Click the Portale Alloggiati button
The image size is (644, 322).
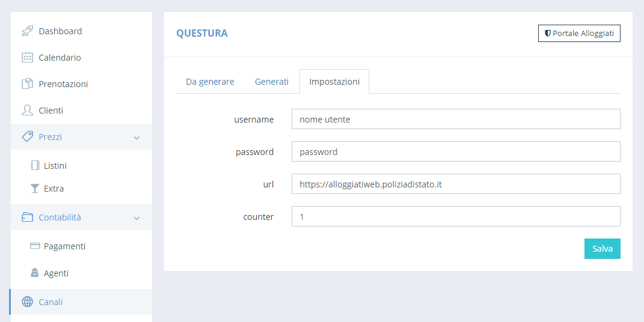coord(579,34)
